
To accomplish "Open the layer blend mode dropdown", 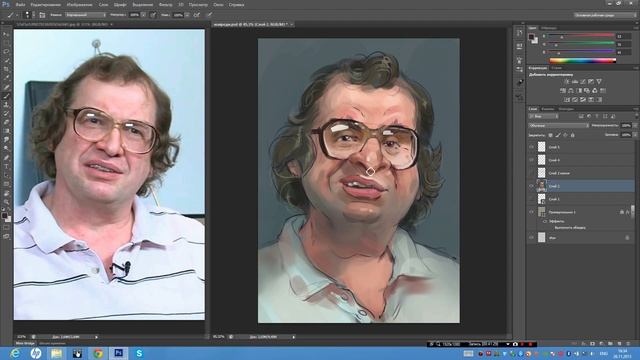I will pos(559,126).
